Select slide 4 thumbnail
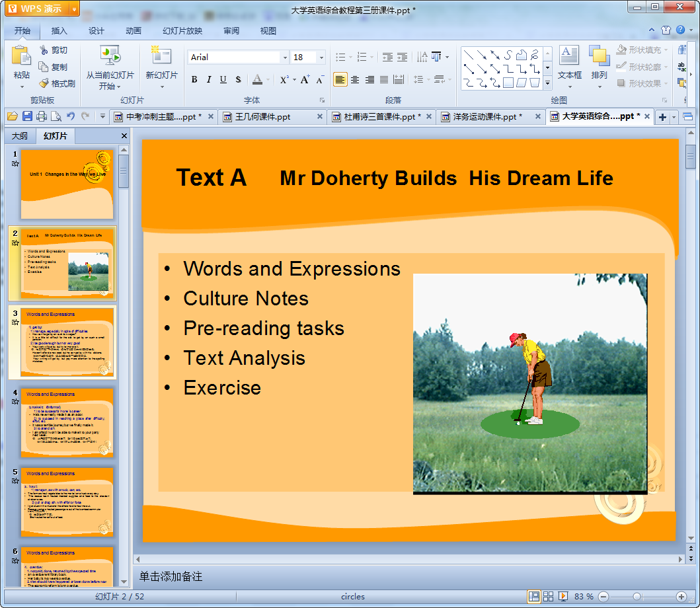Screen dimensions: 700x608 pos(67,422)
